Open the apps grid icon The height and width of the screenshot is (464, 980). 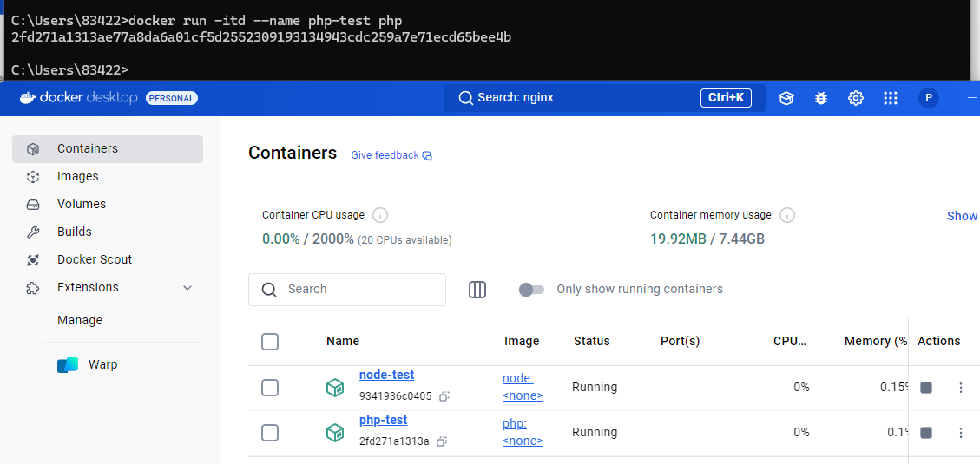tap(891, 98)
